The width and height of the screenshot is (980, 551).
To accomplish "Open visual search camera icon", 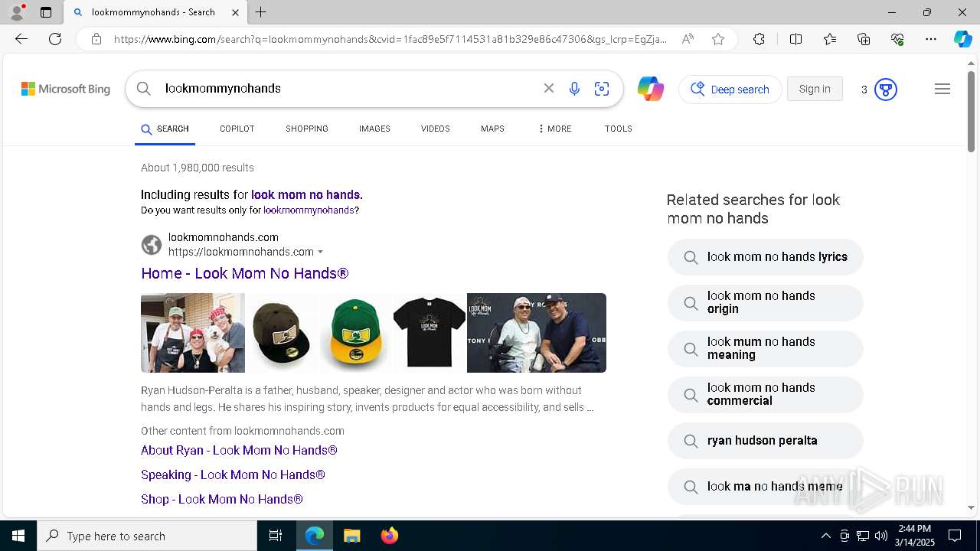I will pyautogui.click(x=602, y=89).
